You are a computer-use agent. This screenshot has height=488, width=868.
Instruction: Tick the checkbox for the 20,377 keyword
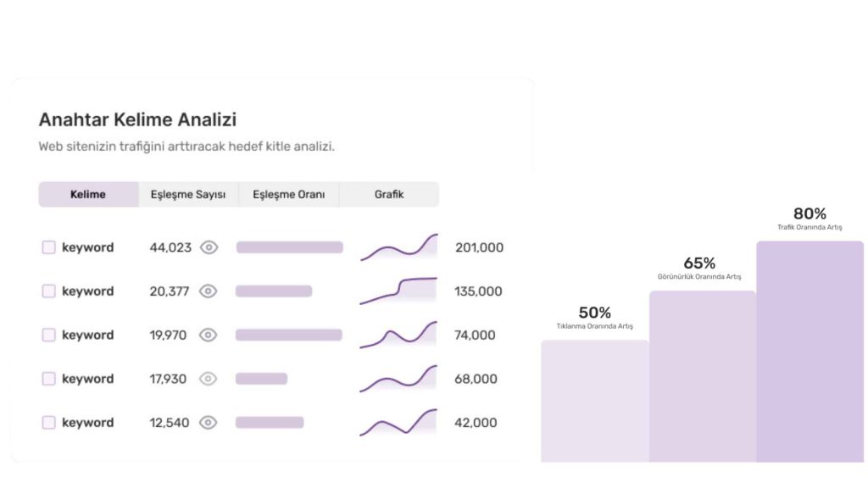pyautogui.click(x=49, y=291)
